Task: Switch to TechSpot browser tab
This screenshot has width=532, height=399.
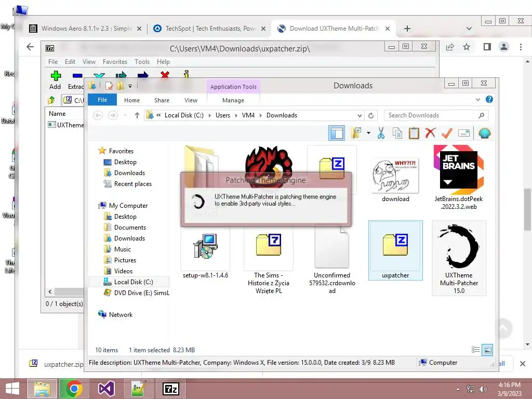Action: point(210,29)
